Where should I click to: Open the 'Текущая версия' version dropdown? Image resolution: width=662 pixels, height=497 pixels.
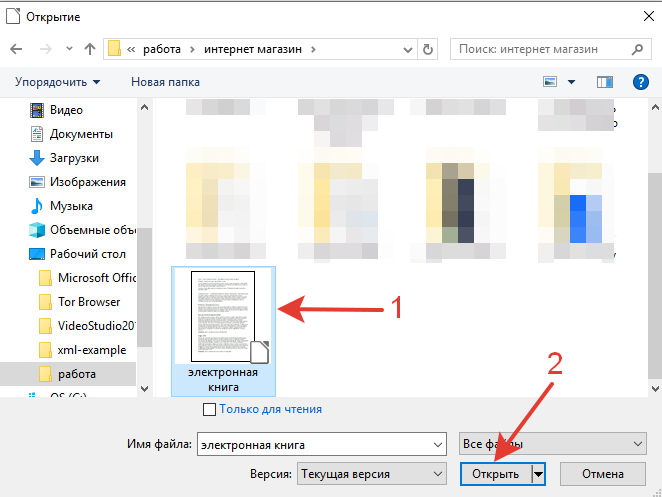[372, 474]
